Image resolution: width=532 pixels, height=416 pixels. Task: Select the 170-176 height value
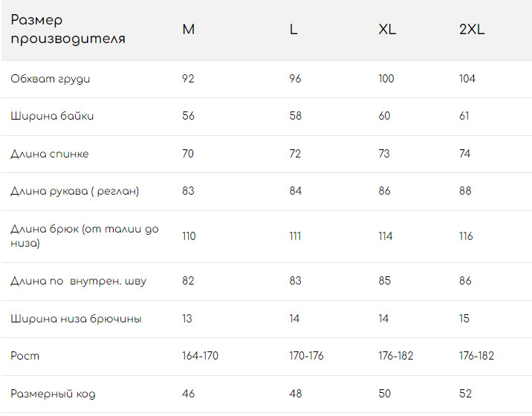pos(306,356)
